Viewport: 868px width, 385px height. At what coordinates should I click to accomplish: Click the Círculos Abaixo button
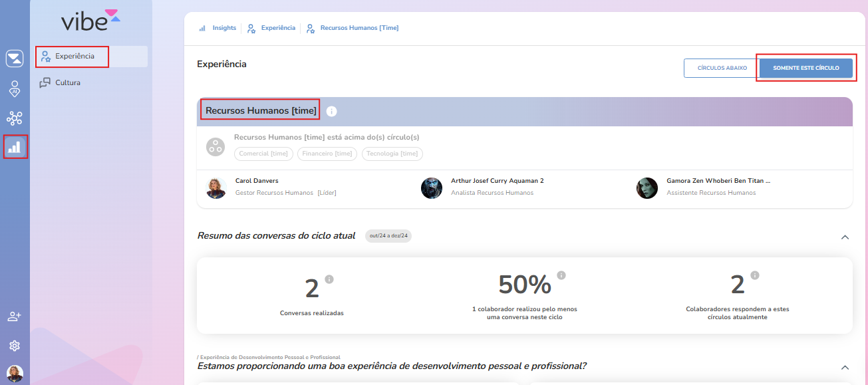[x=722, y=68]
